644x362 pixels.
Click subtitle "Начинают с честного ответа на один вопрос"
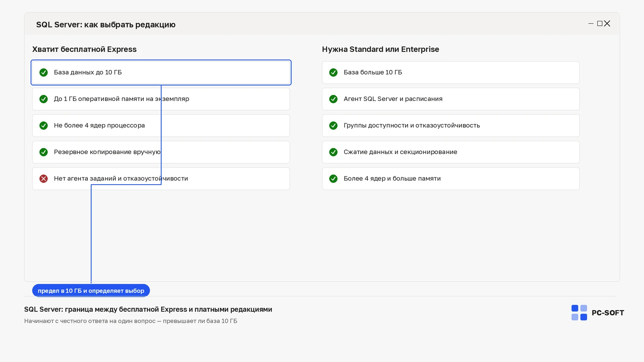(131, 321)
